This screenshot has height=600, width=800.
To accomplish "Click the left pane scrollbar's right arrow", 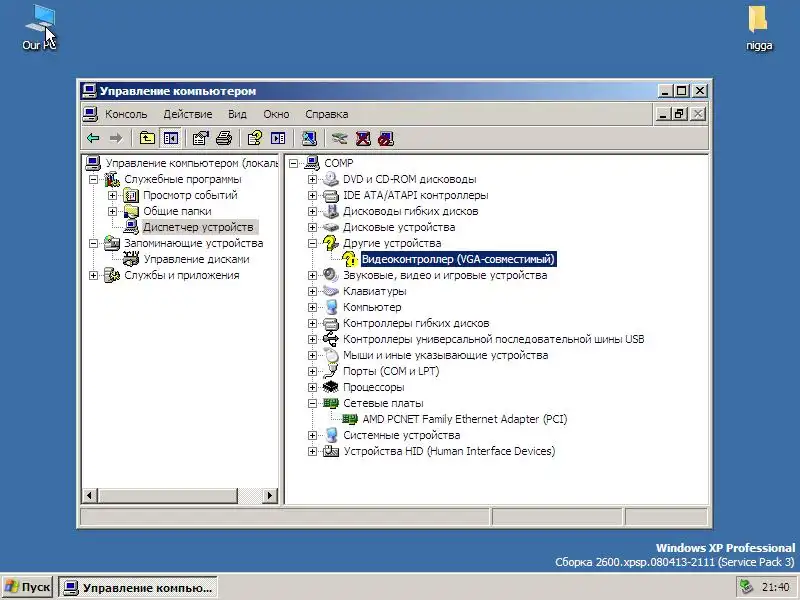I will [270, 495].
